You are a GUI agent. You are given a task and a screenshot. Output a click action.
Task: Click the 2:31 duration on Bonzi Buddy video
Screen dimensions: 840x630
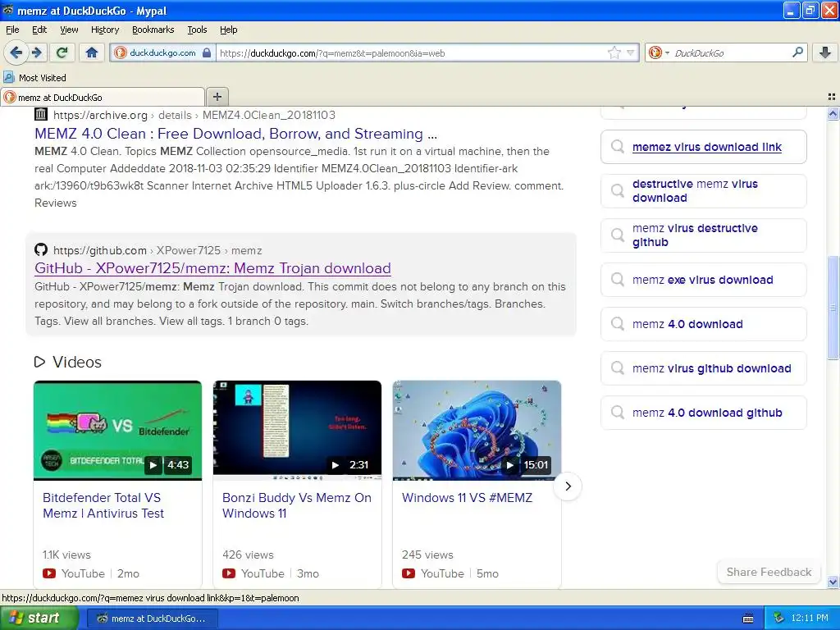coord(358,464)
